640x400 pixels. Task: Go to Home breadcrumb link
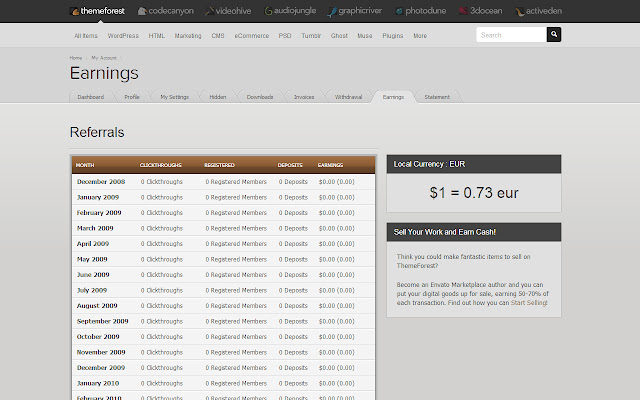tap(76, 58)
